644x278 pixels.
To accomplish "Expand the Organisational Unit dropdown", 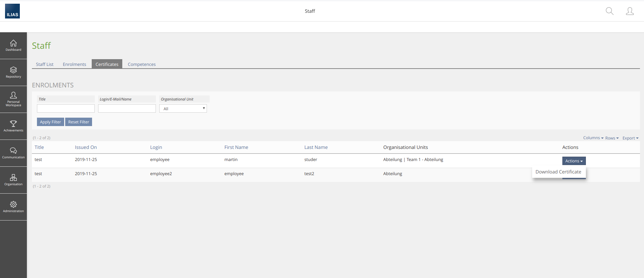I will tap(183, 109).
